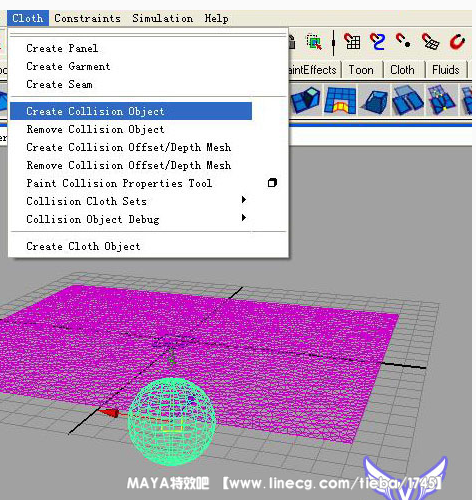Click the Snap to view planes magnet icon
Image resolution: width=476 pixels, height=500 pixels.
(430, 41)
